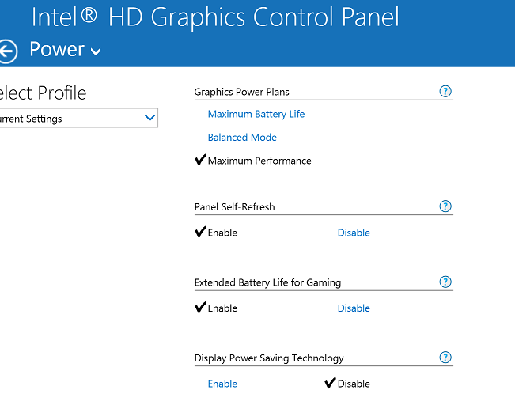Enable Panel Self-Refresh option
The width and height of the screenshot is (515, 420).
222,233
